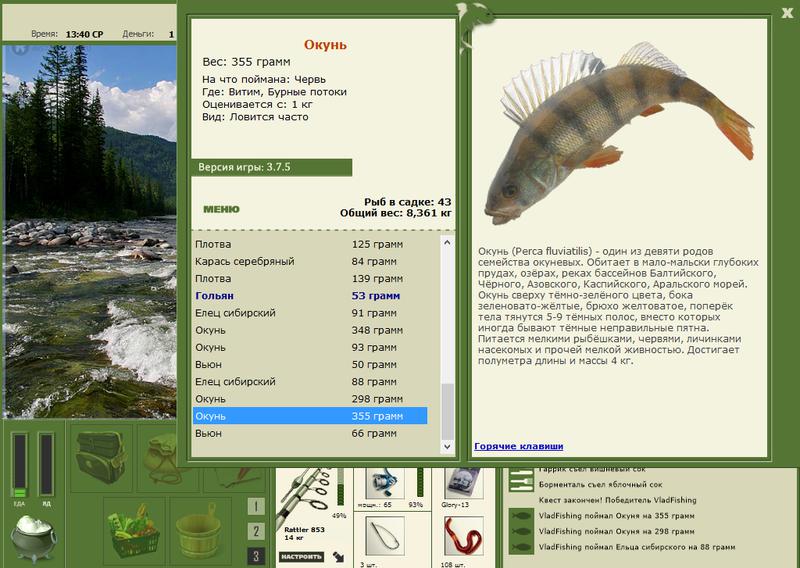Open the tackle box icon
800x568 pixels.
101,457
